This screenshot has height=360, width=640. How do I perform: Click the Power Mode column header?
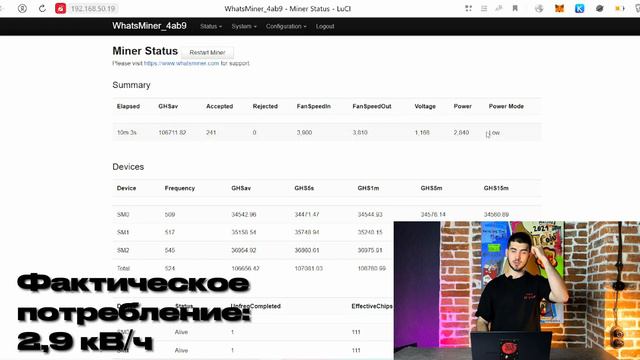coord(506,106)
